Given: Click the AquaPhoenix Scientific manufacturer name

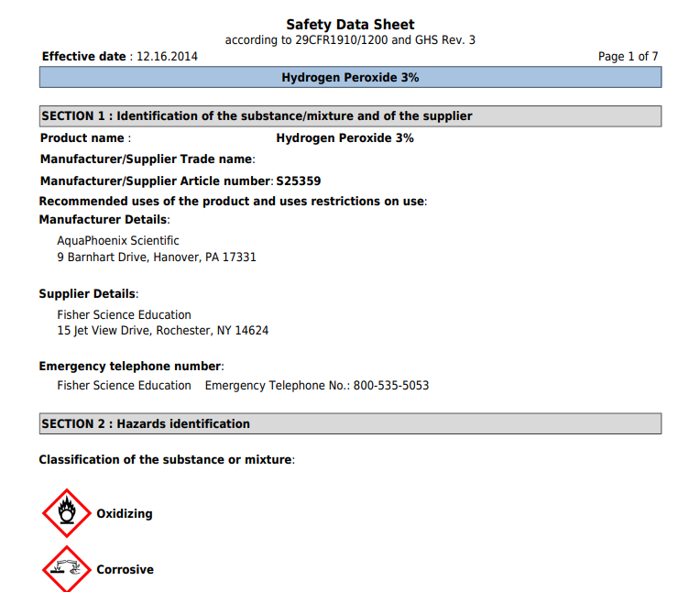Looking at the screenshot, I should point(118,240).
